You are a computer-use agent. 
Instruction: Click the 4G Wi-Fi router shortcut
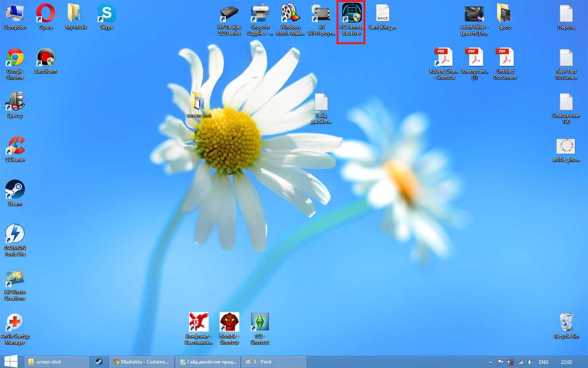pyautogui.click(x=321, y=20)
